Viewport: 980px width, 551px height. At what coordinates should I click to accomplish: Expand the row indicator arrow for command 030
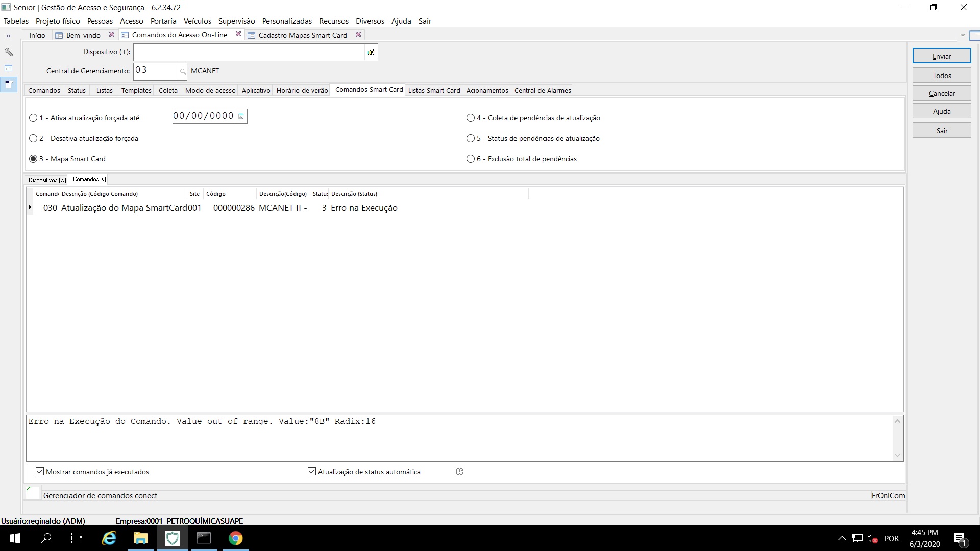(30, 207)
